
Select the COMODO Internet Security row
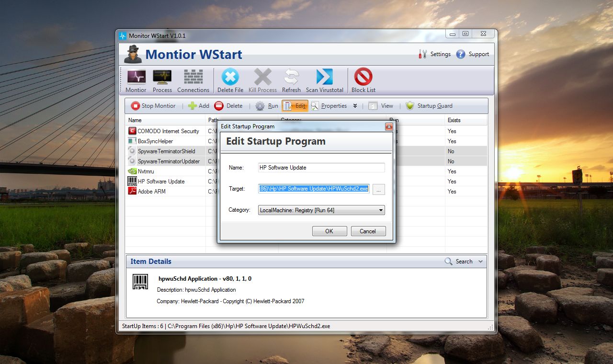click(x=306, y=131)
